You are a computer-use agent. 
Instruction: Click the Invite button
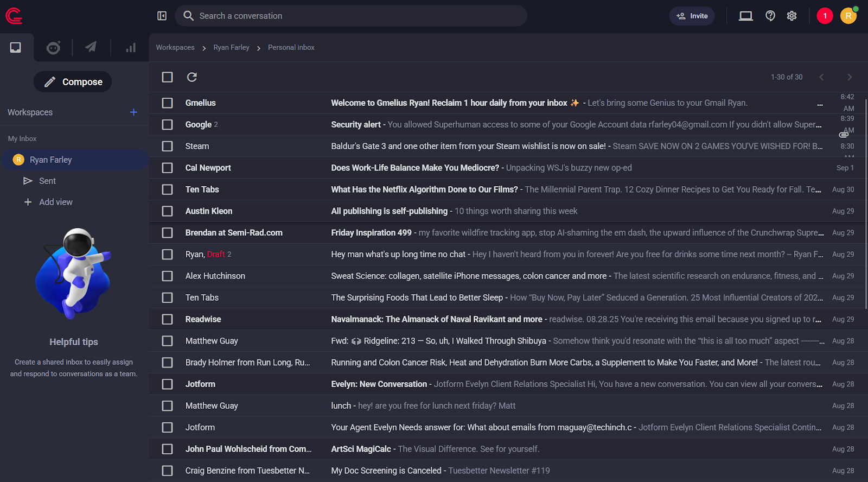(692, 16)
